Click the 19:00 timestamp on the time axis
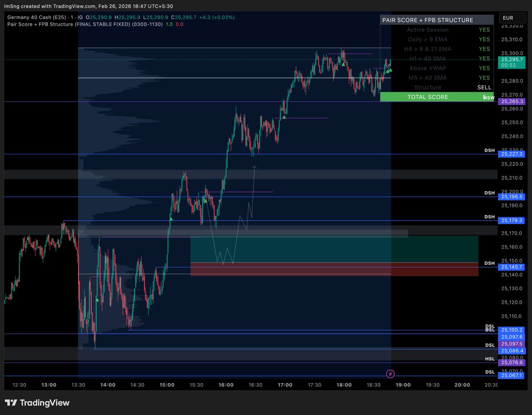 403,385
